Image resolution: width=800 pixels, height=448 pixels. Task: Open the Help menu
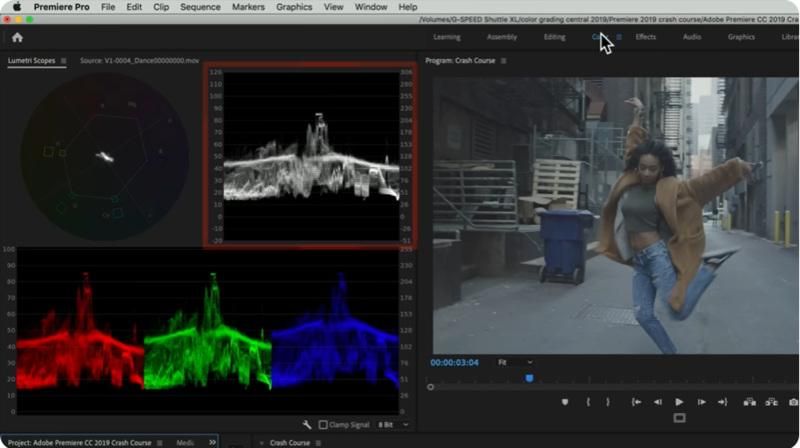tap(408, 7)
